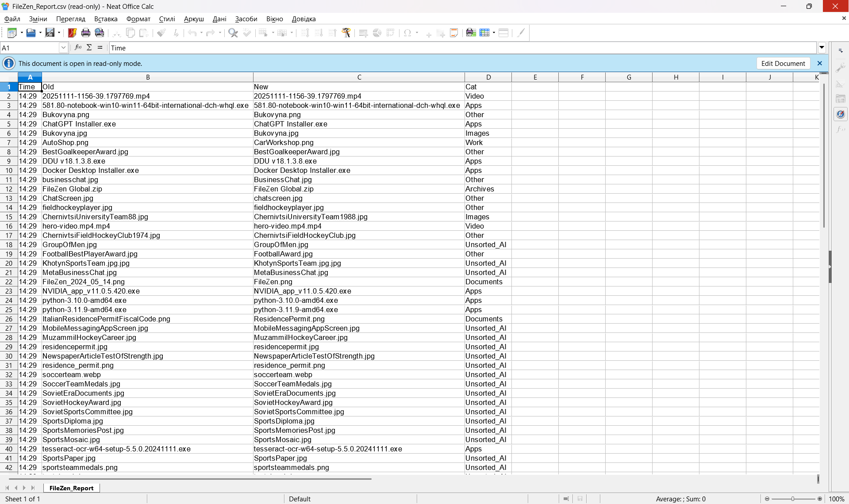Toggle the Properties sidebar panel
849x504 pixels.
coord(840,67)
